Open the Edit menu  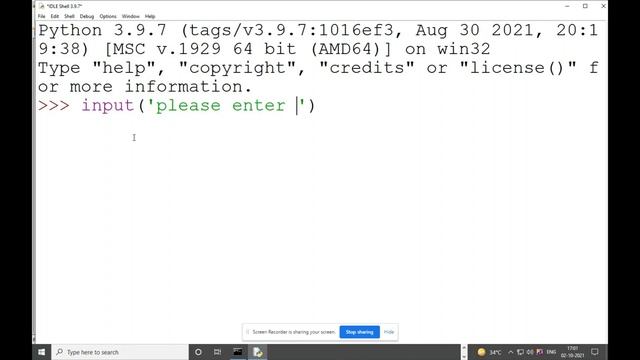55,16
